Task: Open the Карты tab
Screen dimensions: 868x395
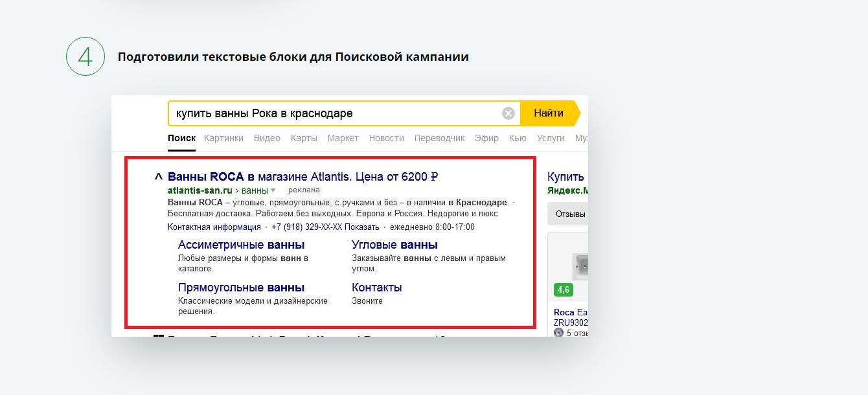Action: (x=304, y=138)
